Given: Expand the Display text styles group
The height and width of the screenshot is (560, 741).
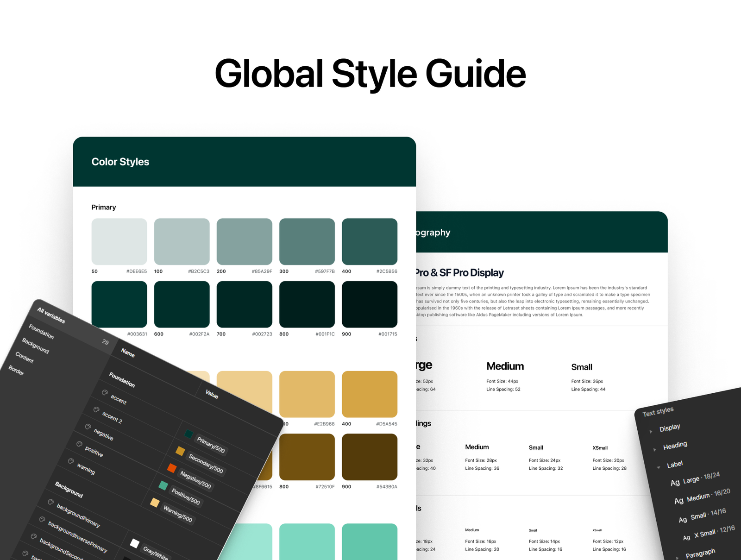Looking at the screenshot, I should click(x=651, y=431).
